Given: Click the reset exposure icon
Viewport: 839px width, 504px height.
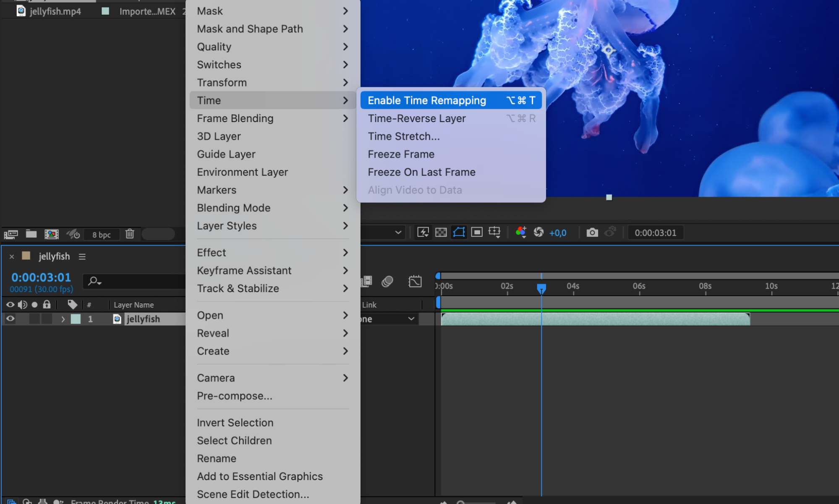Looking at the screenshot, I should click(x=538, y=232).
